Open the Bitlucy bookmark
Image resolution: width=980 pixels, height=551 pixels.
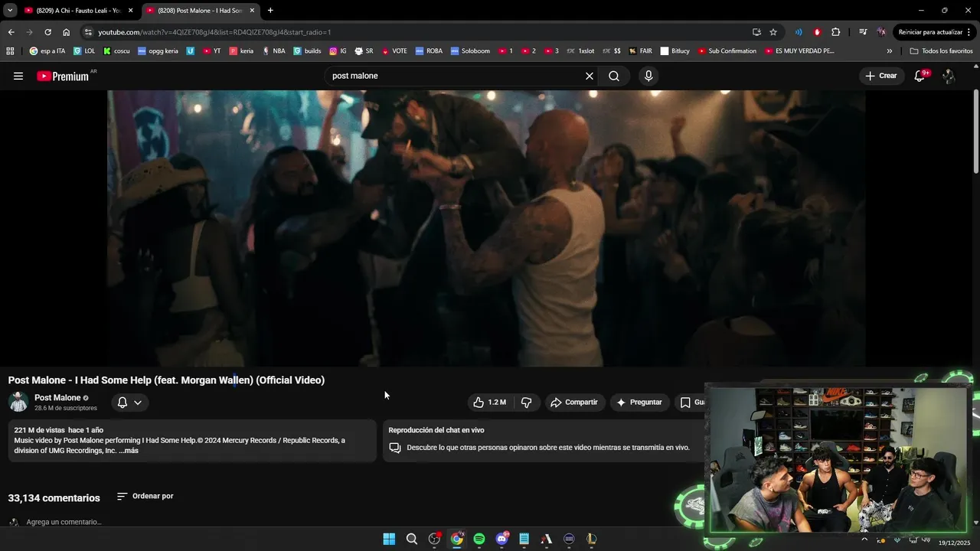coord(675,51)
